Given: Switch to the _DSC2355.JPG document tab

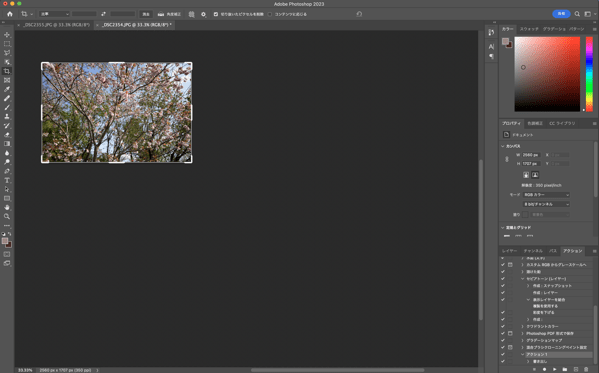Looking at the screenshot, I should tap(56, 25).
